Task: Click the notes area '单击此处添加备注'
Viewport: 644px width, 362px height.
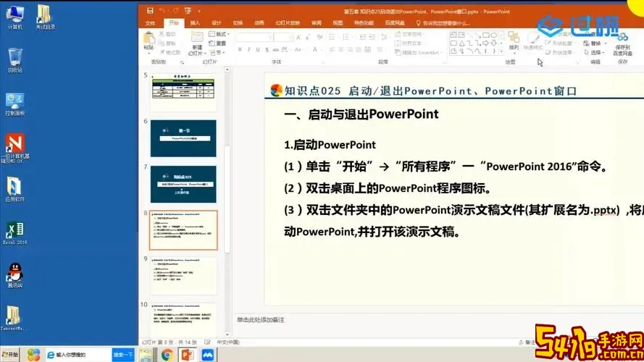Action: [x=260, y=320]
